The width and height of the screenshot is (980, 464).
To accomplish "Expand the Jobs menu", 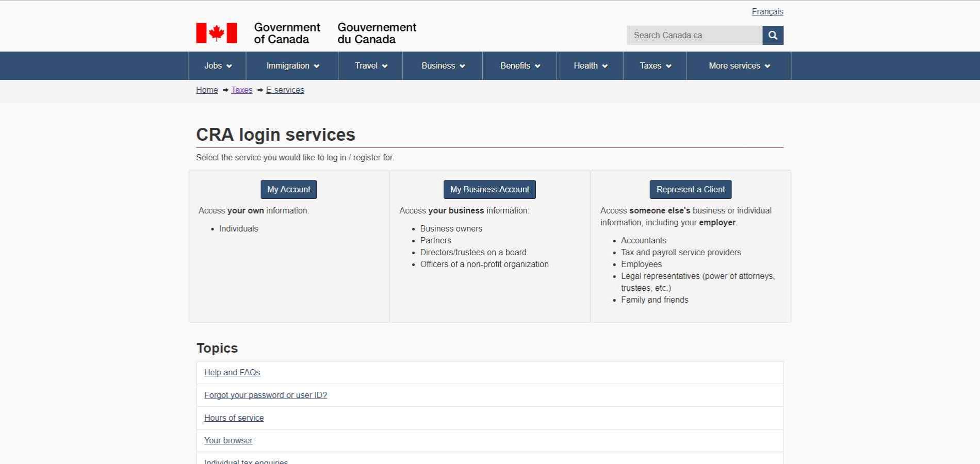I will pos(218,65).
